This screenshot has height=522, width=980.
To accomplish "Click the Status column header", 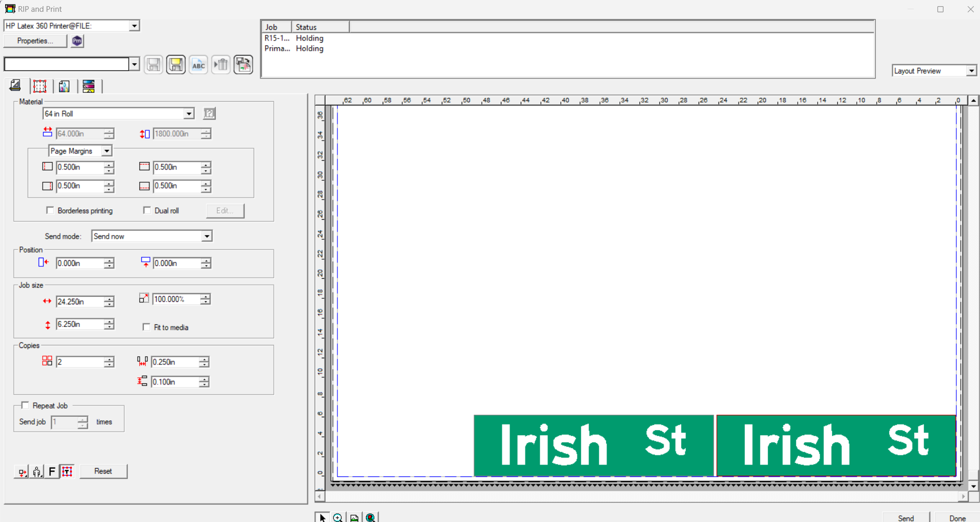I will click(321, 27).
